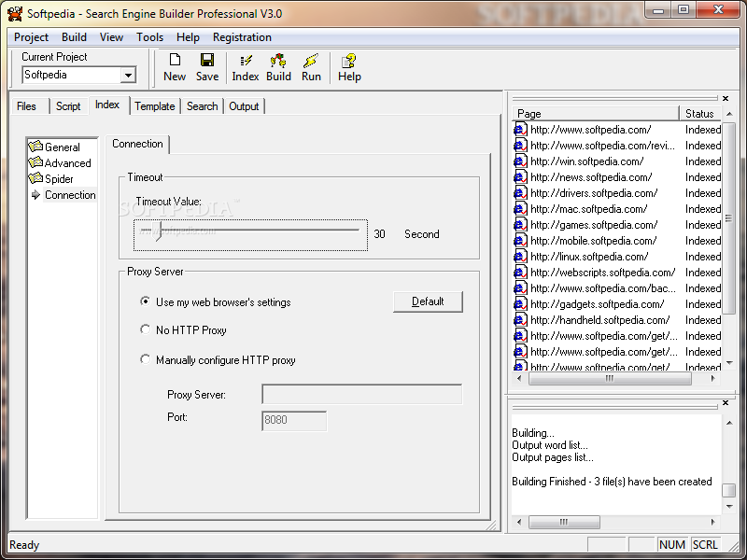Open the View menu

pyautogui.click(x=111, y=37)
